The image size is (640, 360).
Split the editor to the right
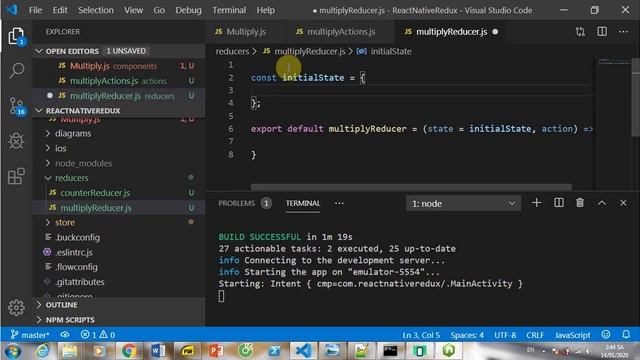click(x=602, y=32)
